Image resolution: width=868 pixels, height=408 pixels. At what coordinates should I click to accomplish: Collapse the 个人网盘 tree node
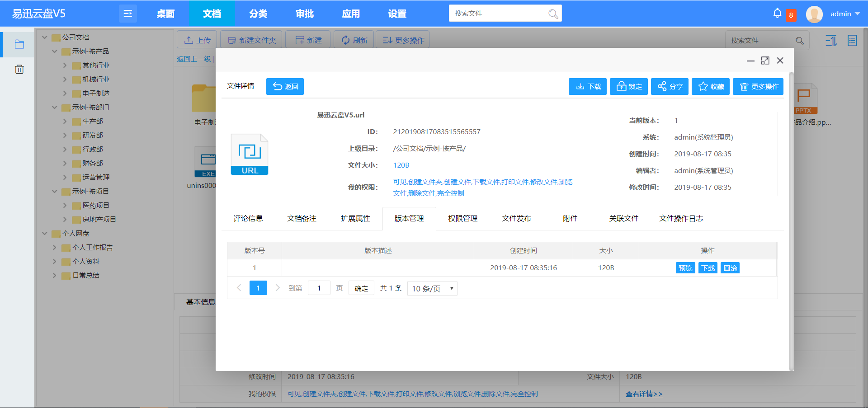pos(44,233)
